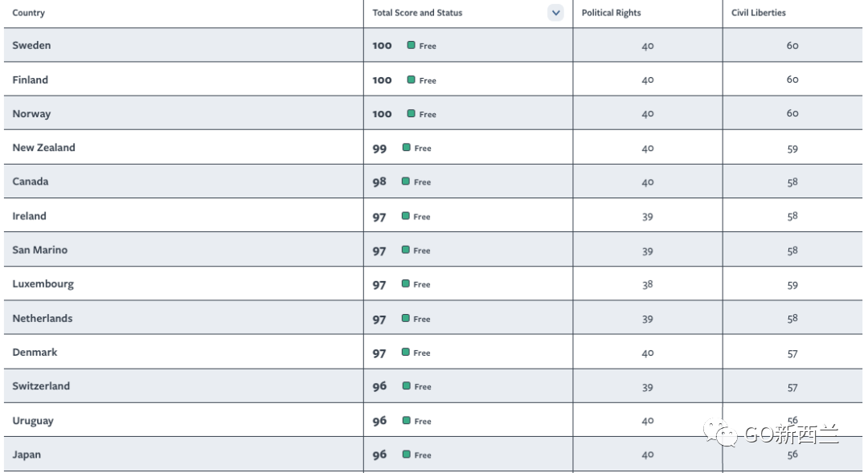This screenshot has height=473, width=868.
Task: Click the green Free status square for Sweden
Action: pyautogui.click(x=411, y=46)
